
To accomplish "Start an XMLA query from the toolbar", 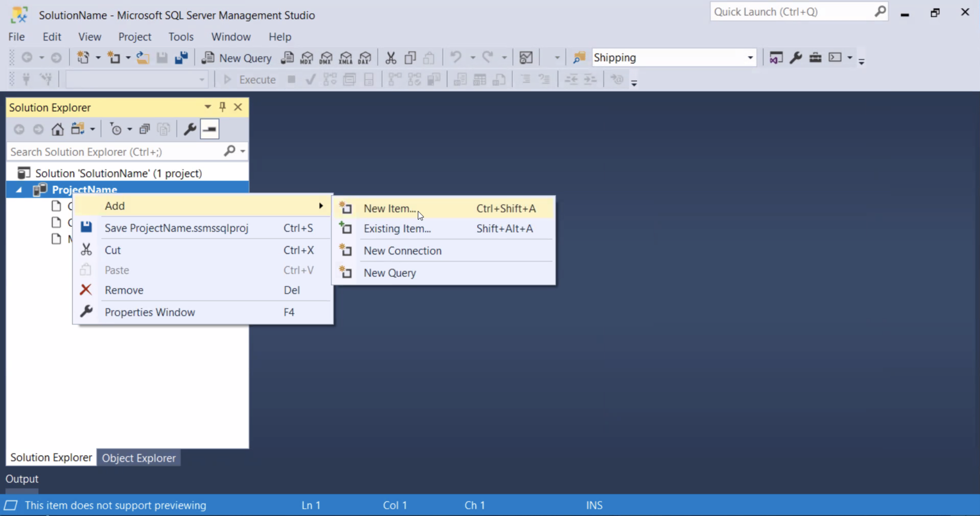I will click(346, 57).
